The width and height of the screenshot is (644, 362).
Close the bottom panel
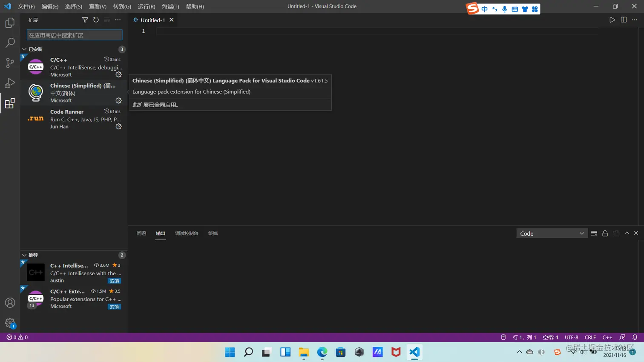pyautogui.click(x=636, y=233)
